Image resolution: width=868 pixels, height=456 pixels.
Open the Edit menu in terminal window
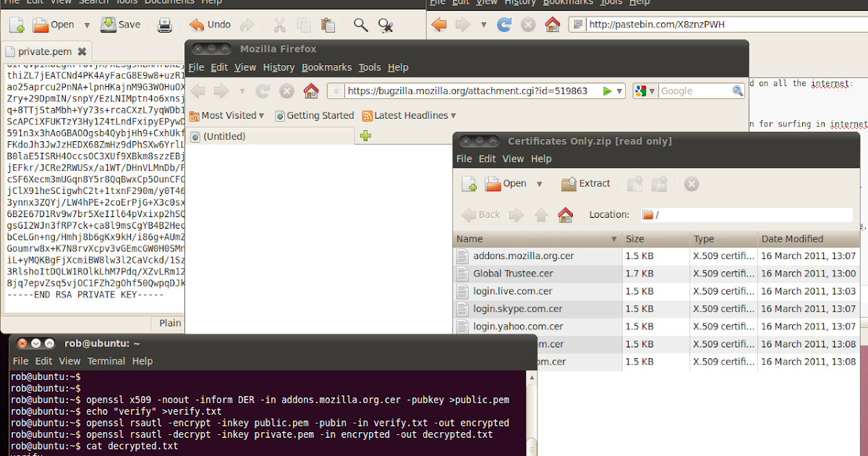[44, 361]
